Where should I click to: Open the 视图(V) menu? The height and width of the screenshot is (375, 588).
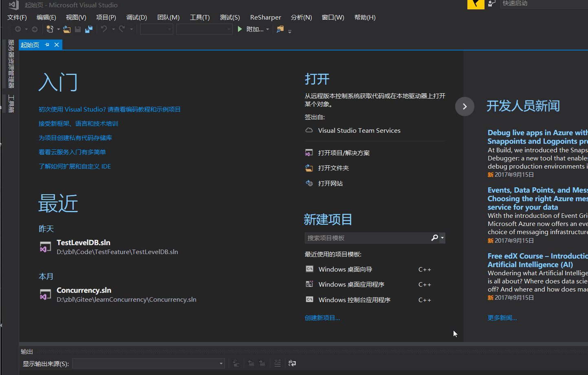click(x=76, y=18)
